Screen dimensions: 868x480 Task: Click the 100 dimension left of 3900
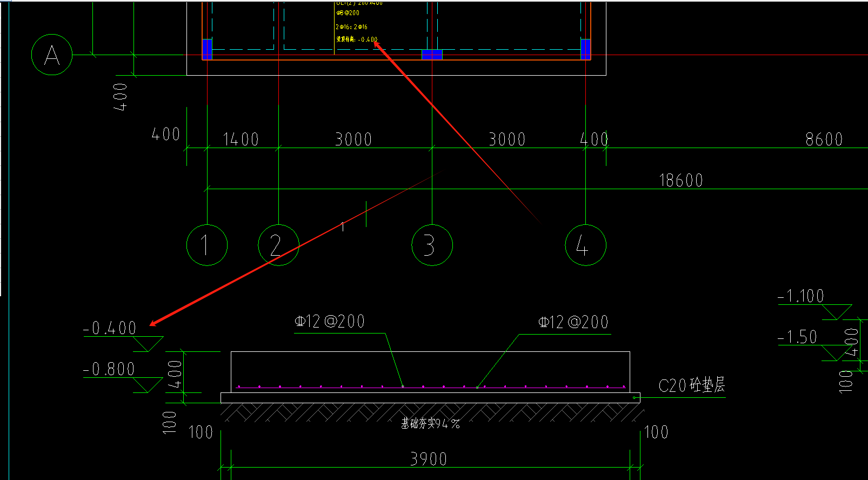(201, 432)
